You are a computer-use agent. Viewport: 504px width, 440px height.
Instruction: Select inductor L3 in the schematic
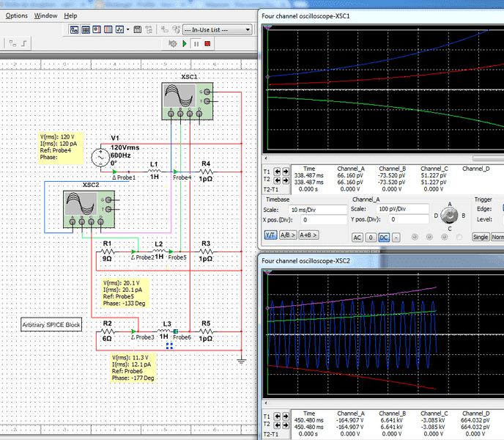pos(164,331)
